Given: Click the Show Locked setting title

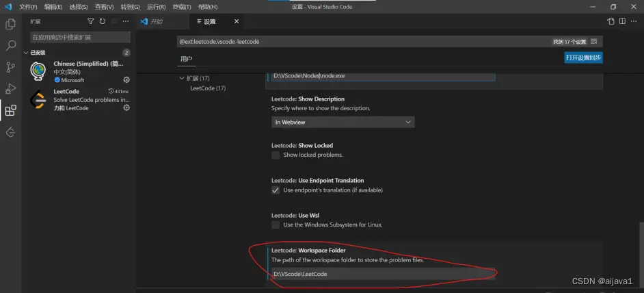Looking at the screenshot, I should pyautogui.click(x=302, y=146).
